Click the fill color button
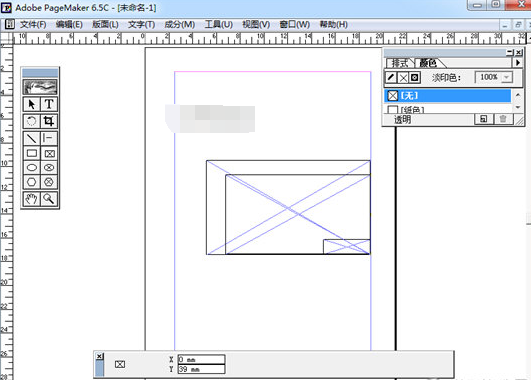Viewport: 531px width, 380px height. tap(403, 78)
